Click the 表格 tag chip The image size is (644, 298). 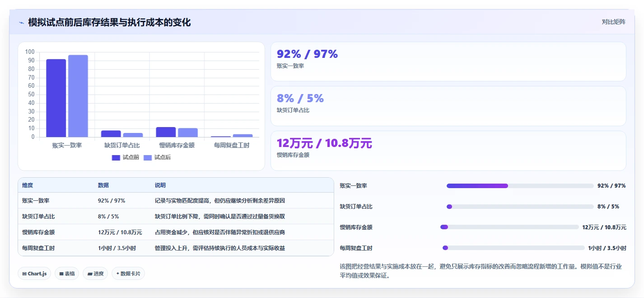[67, 274]
